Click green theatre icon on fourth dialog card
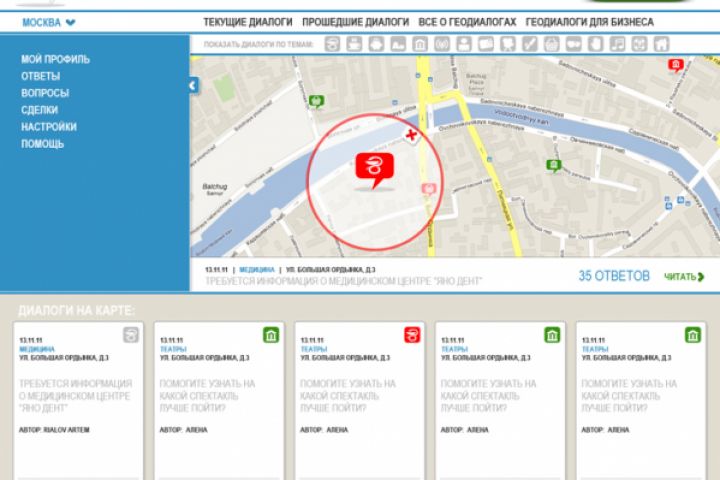 tap(552, 335)
